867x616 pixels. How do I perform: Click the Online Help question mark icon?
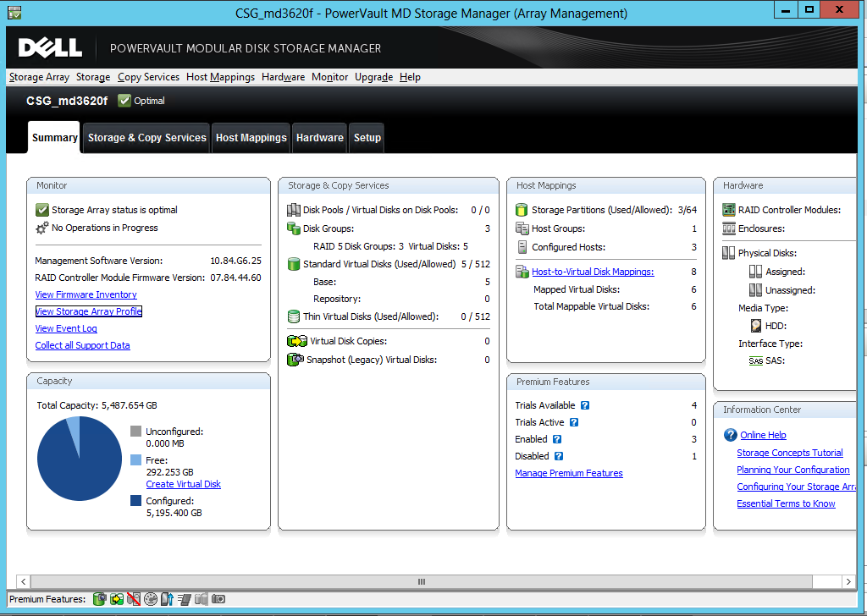pyautogui.click(x=730, y=435)
